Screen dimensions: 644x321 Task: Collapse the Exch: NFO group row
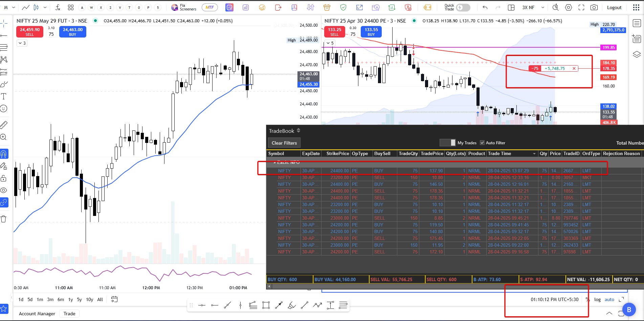[274, 163]
